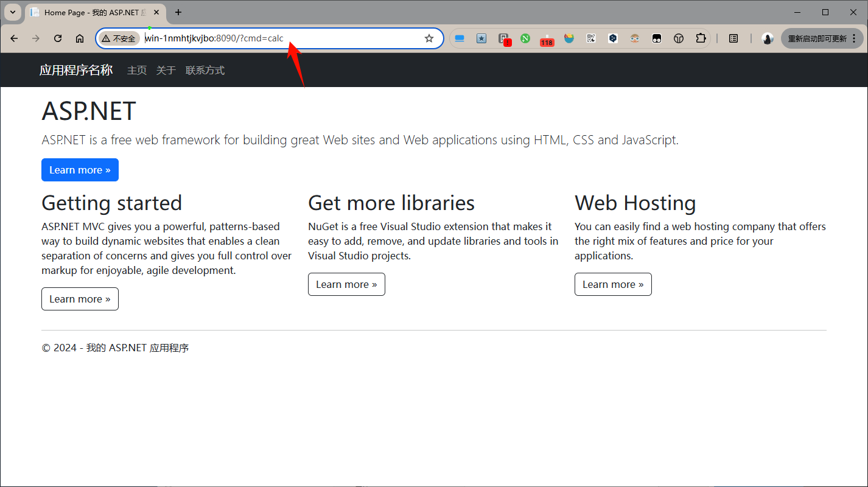Go back to the previous page

coord(14,38)
